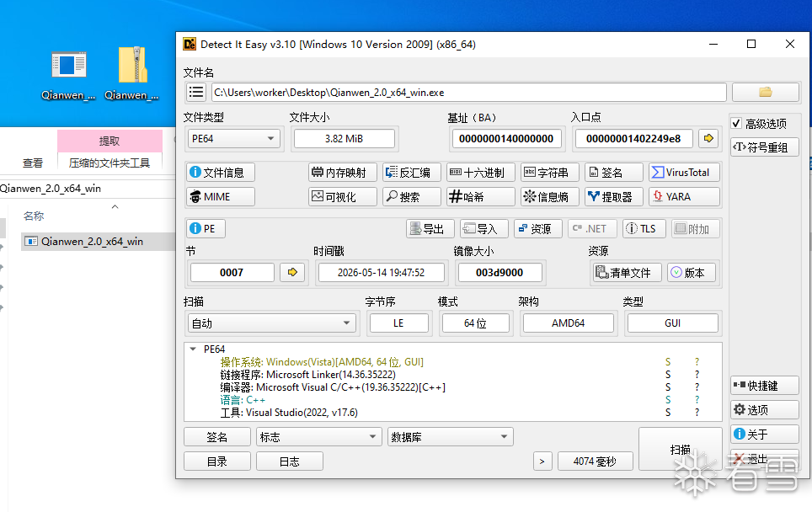Click the 3.82 MiB file size field
This screenshot has width=812, height=512.
[344, 138]
